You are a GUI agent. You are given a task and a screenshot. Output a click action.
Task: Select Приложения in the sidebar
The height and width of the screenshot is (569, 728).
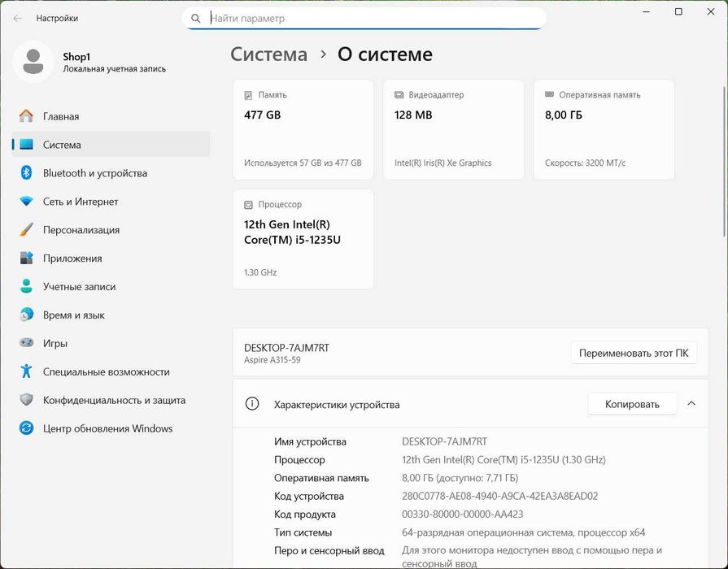click(x=111, y=258)
